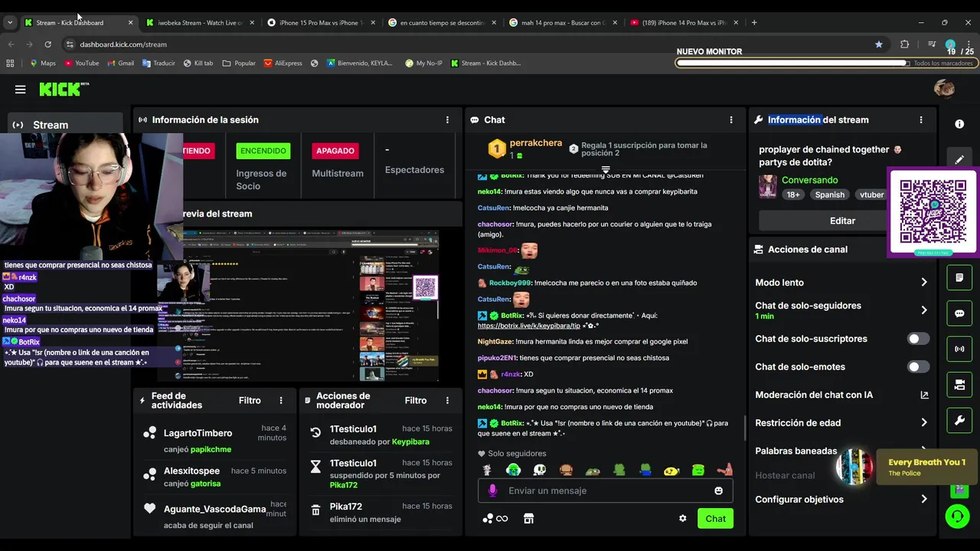Expand Modo lento settings
Viewport: 980px width, 551px height.
point(924,282)
